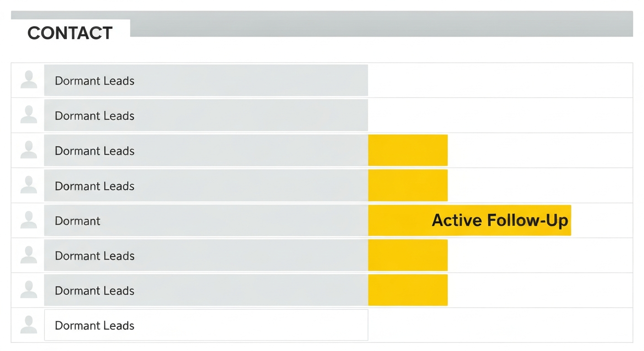Viewport: 644px width, 351px height.
Task: Click the yellow segment in the third row
Action: point(408,150)
